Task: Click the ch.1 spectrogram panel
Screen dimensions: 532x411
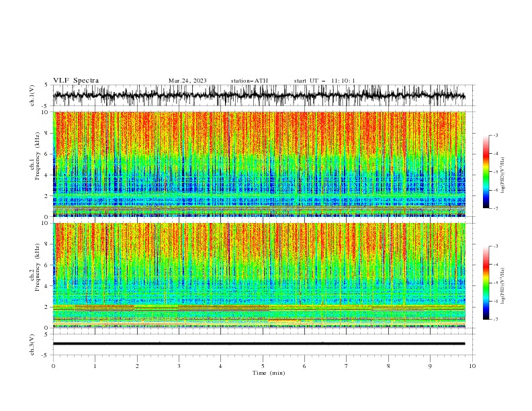Action: (x=259, y=164)
